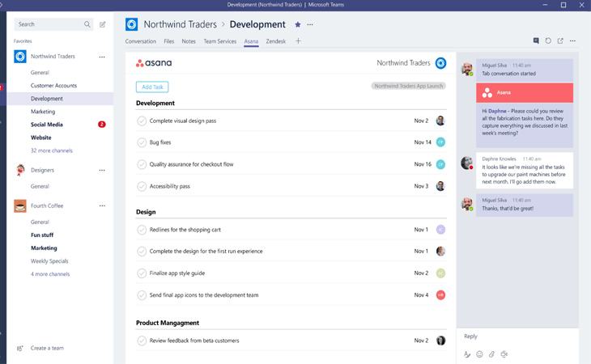
Task: Reload the tab with the refresh icon
Action: 548,40
